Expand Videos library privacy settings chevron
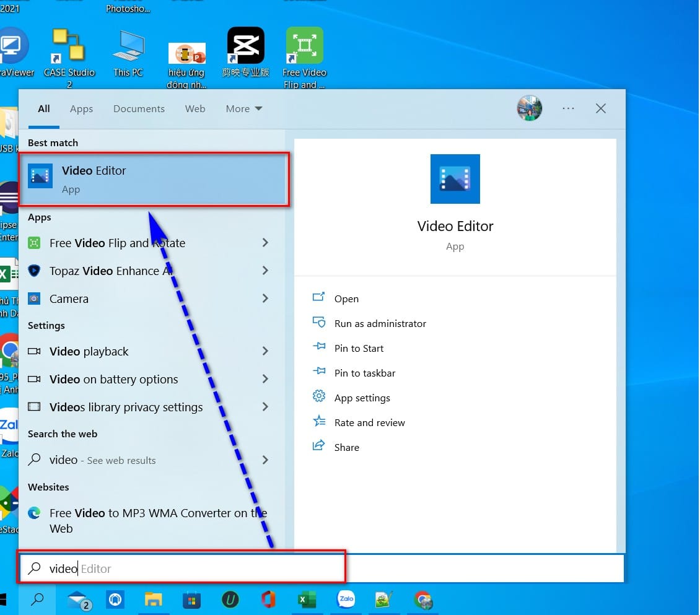Image resolution: width=700 pixels, height=615 pixels. coord(265,407)
